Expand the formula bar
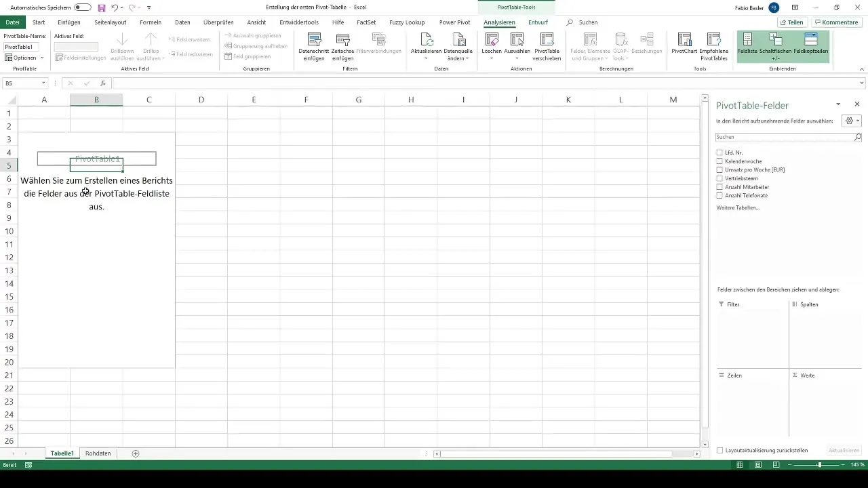Screen dimensions: 868x488 (862, 83)
